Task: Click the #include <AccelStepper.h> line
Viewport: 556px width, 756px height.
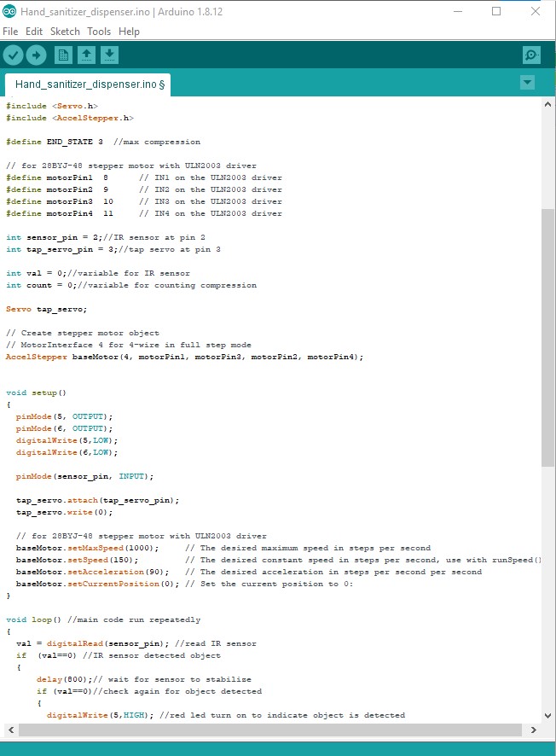Action: click(x=69, y=118)
